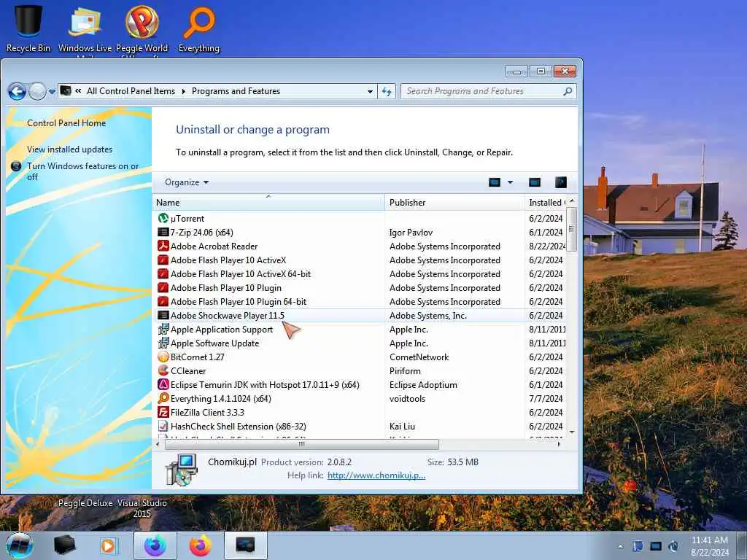Select the FileZilla Client 3.3.3 icon
This screenshot has height=560, width=747.
163,412
